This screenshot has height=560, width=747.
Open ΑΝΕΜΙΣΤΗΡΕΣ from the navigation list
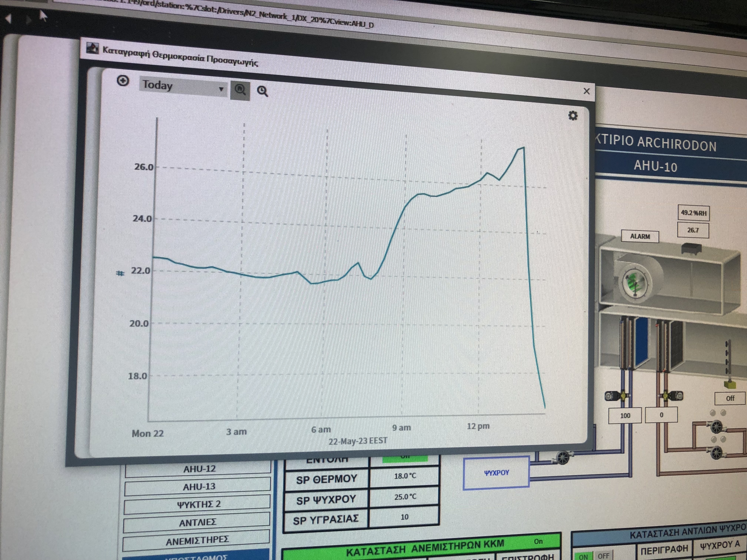point(197,540)
